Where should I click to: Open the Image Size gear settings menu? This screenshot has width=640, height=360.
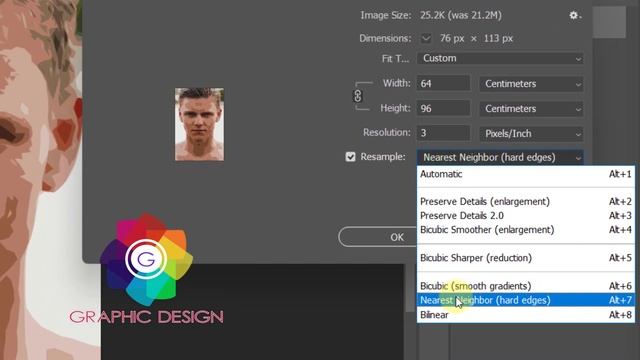tap(575, 16)
